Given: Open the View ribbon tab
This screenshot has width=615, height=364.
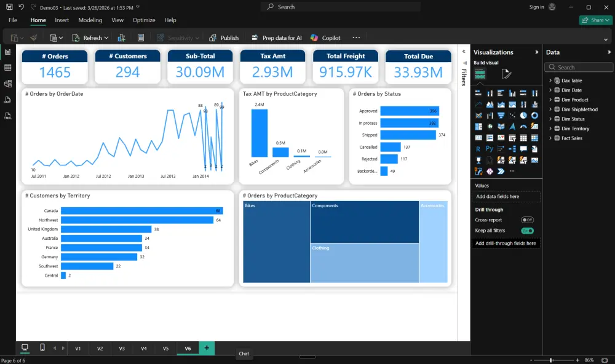Looking at the screenshot, I should click(x=117, y=20).
